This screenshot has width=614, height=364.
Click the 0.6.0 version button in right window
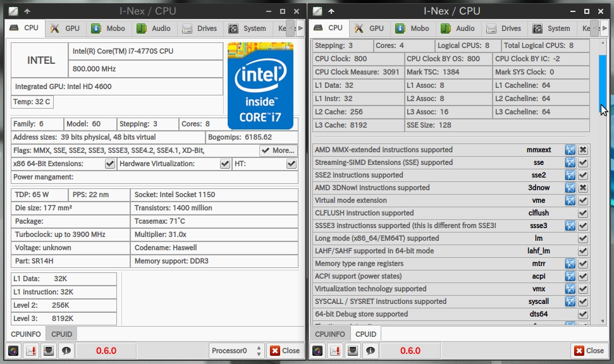pos(410,351)
